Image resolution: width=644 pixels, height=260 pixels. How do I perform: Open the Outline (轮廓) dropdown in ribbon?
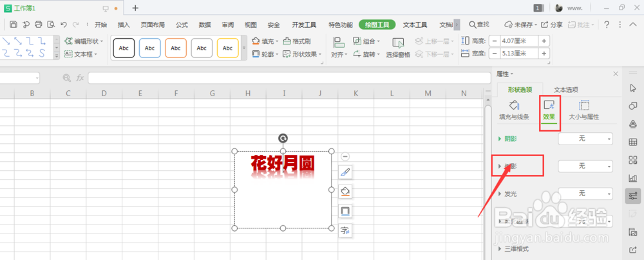(x=265, y=54)
